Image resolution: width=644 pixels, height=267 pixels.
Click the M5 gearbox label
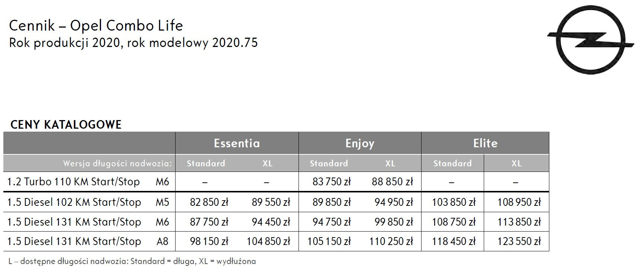click(x=162, y=202)
